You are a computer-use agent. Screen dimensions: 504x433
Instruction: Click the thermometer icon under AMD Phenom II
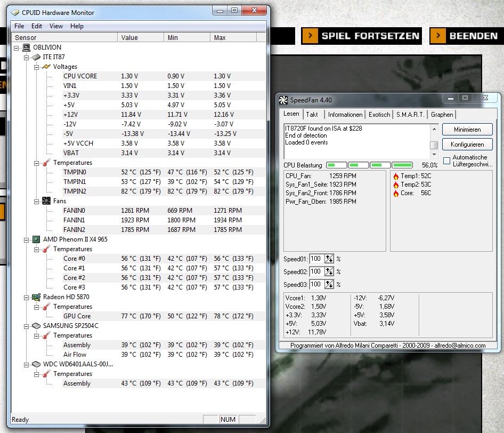click(x=46, y=250)
